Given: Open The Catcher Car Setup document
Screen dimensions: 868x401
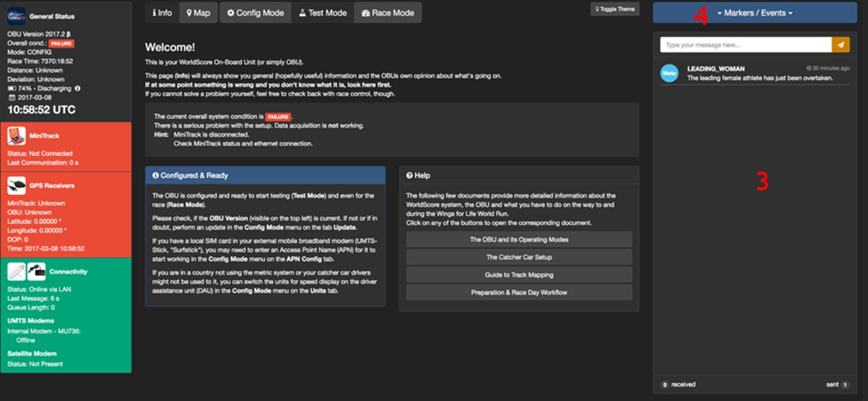Looking at the screenshot, I should (519, 257).
